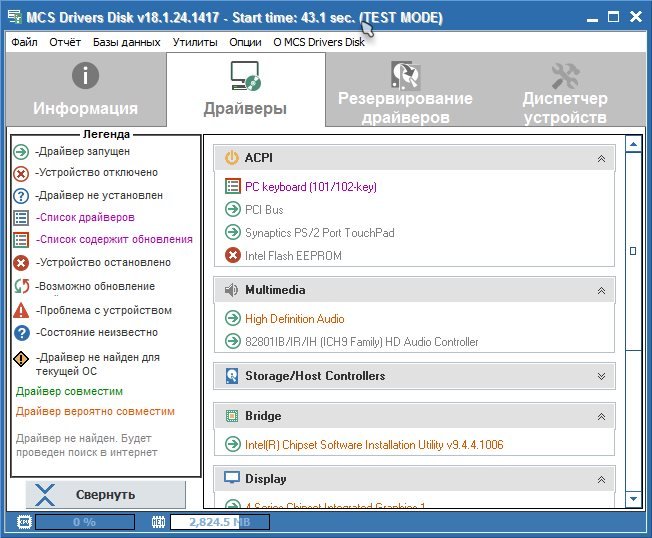Viewport: 652px width, 538px height.
Task: Click the red stopped icon beside Intel Flash EEPROM
Action: [233, 255]
